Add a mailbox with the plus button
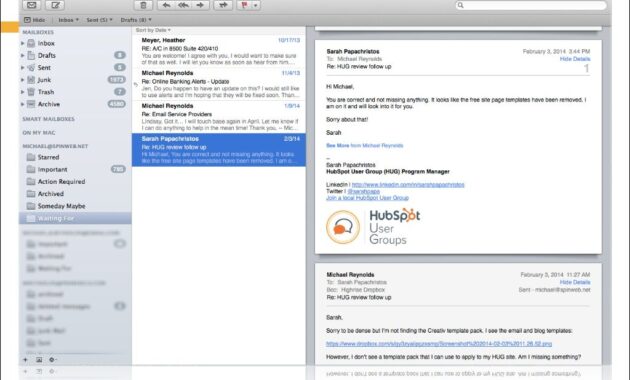Viewport: 630px width, 380px height. click(x=25, y=360)
